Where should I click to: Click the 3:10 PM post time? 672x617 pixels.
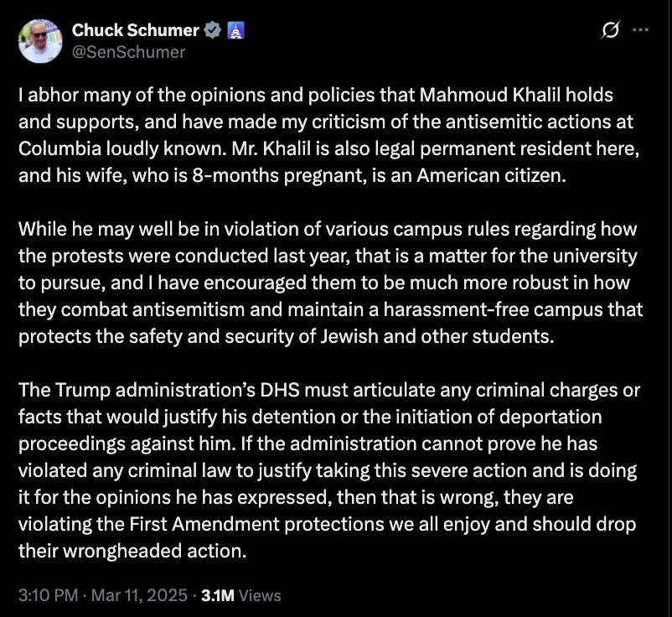(x=48, y=595)
